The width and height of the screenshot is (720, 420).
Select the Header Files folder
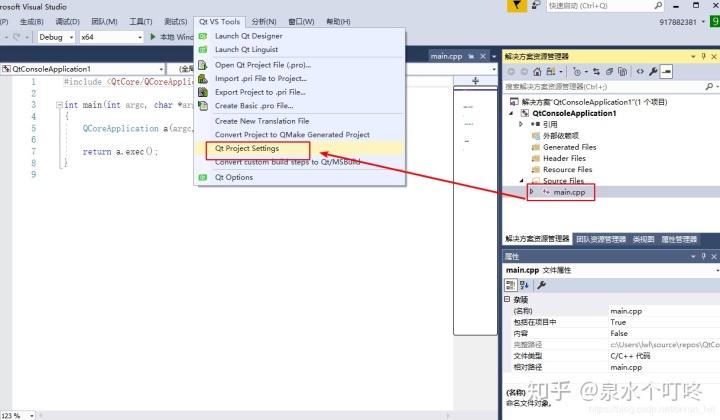pyautogui.click(x=564, y=158)
